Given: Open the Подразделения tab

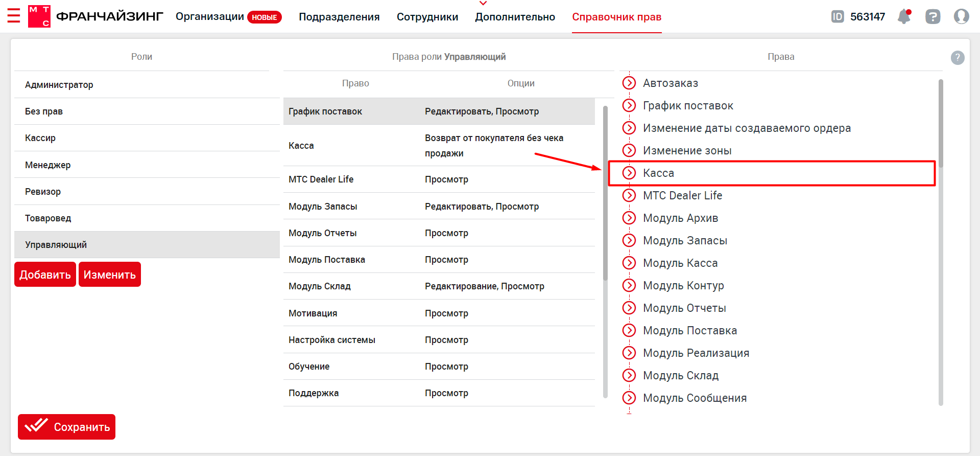Looking at the screenshot, I should click(339, 17).
